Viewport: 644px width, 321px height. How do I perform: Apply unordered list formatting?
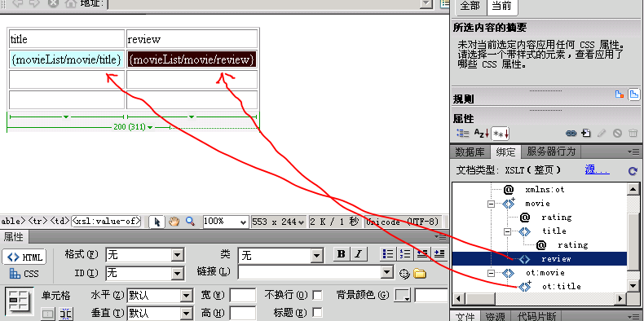point(387,254)
